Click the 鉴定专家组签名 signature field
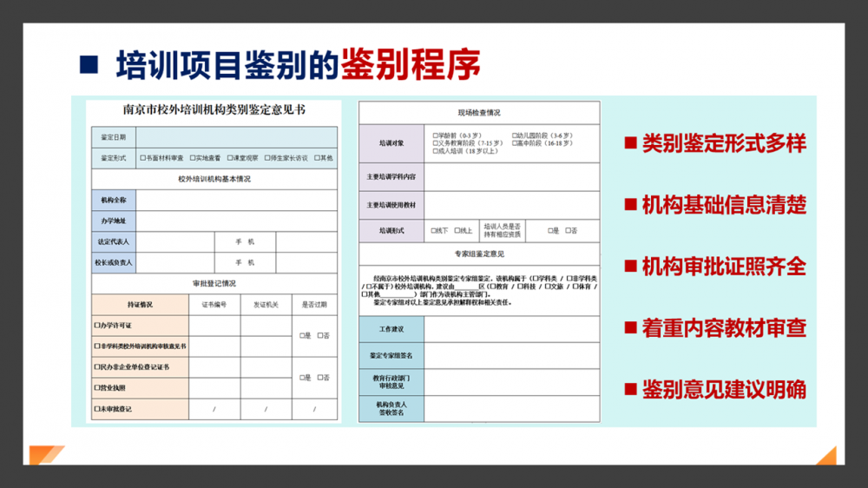The height and width of the screenshot is (488, 868). [511, 356]
